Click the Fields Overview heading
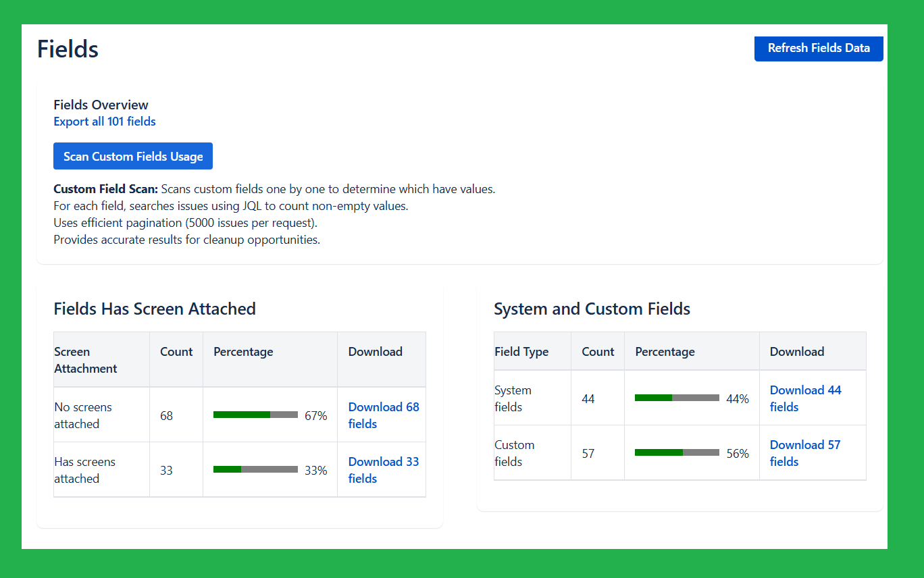 101,105
